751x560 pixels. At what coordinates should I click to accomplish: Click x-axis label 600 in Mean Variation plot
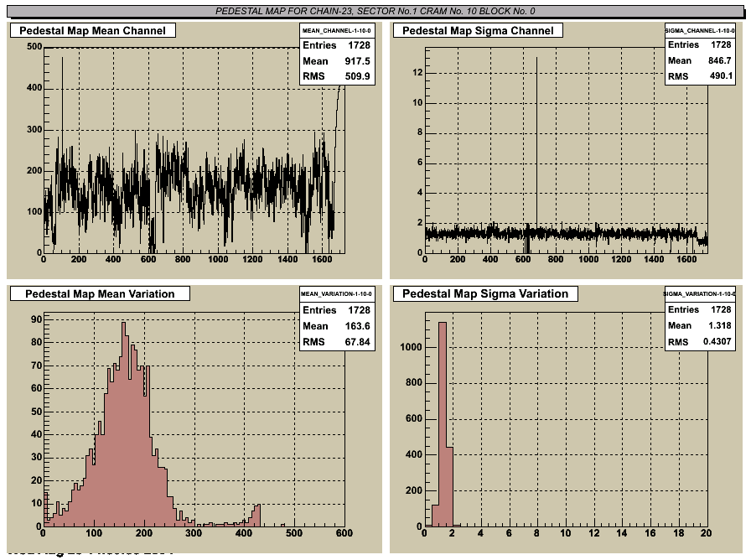click(344, 532)
